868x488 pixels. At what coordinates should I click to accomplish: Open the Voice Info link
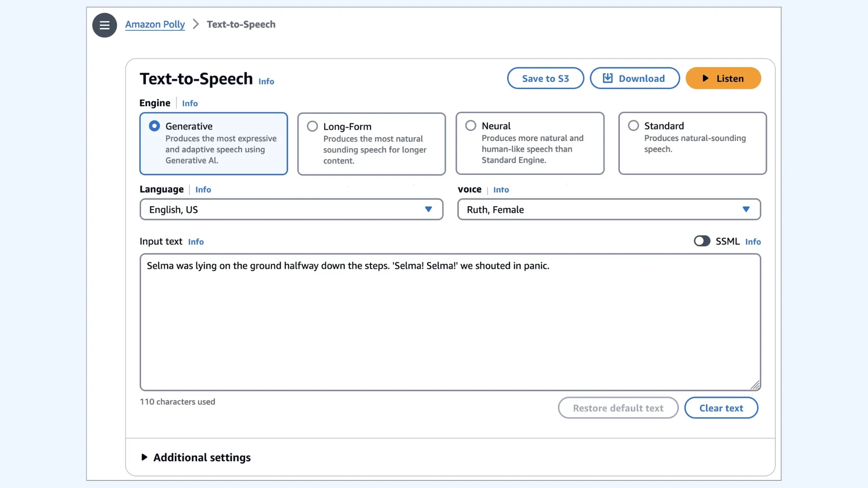pos(501,190)
